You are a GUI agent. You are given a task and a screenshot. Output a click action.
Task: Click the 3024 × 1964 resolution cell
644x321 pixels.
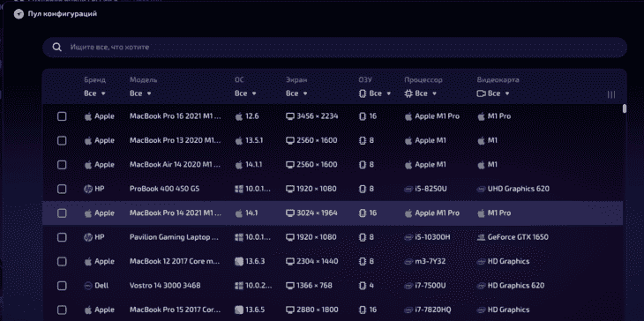pyautogui.click(x=311, y=213)
